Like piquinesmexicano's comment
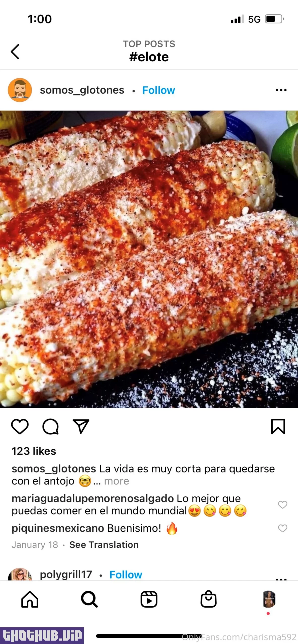This screenshot has height=644, width=298. (283, 528)
